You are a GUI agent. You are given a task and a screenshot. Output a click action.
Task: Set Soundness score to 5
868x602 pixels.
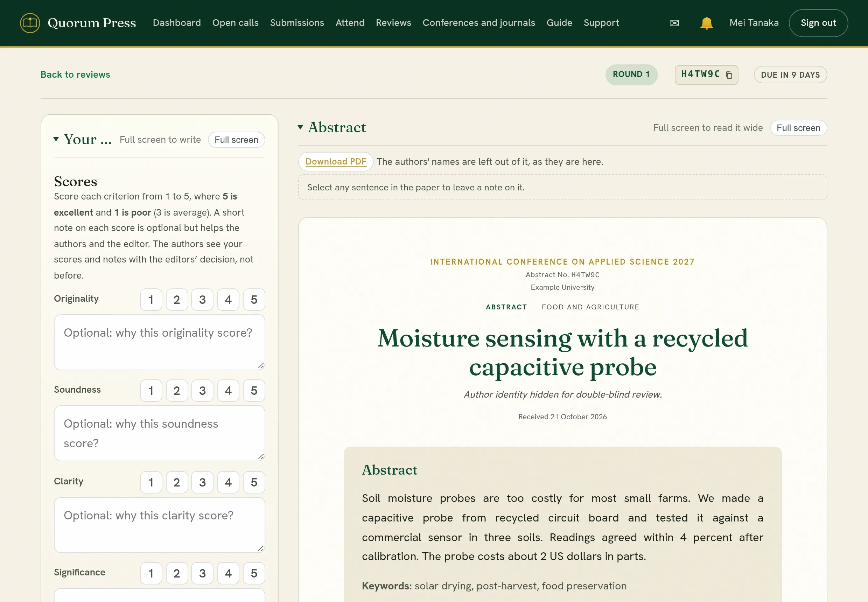pos(254,390)
